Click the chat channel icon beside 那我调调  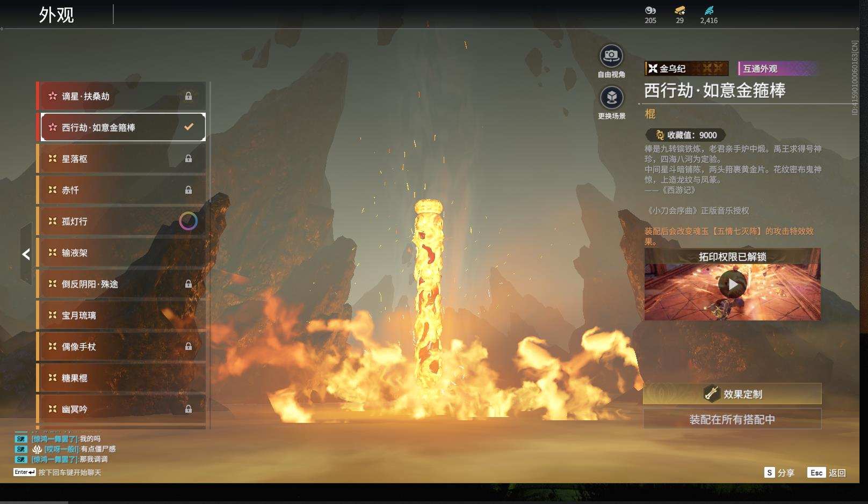(x=21, y=459)
